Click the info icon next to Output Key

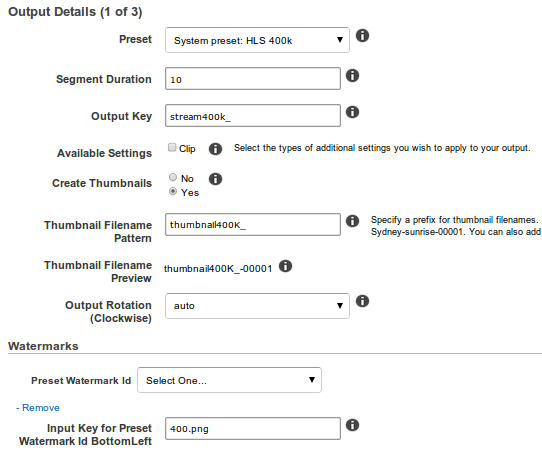[x=352, y=112]
